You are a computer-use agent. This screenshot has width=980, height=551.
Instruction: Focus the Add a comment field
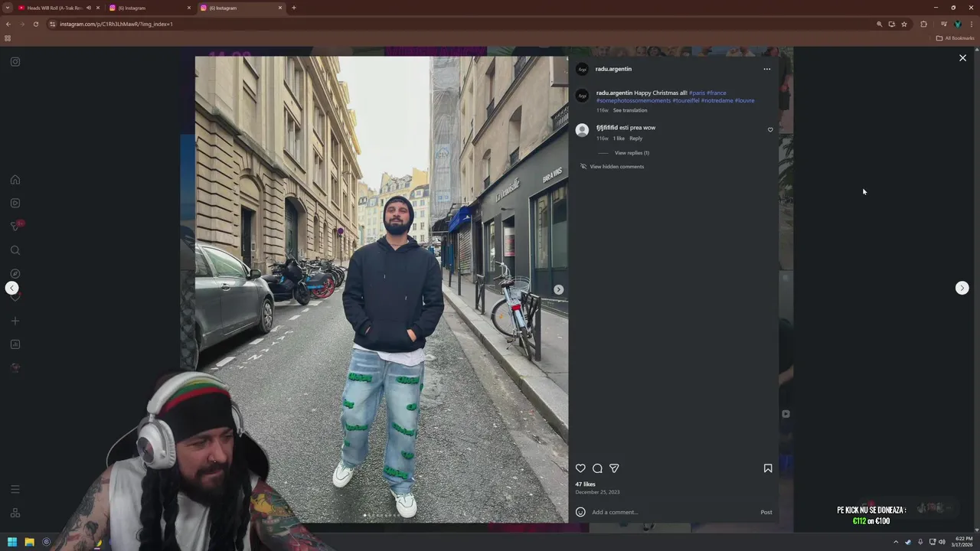pos(674,512)
